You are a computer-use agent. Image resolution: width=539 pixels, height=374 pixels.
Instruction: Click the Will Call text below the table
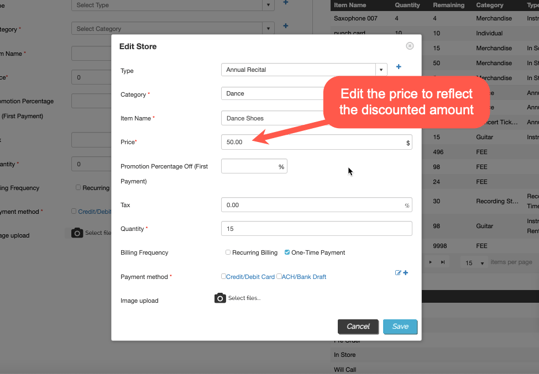(x=345, y=370)
